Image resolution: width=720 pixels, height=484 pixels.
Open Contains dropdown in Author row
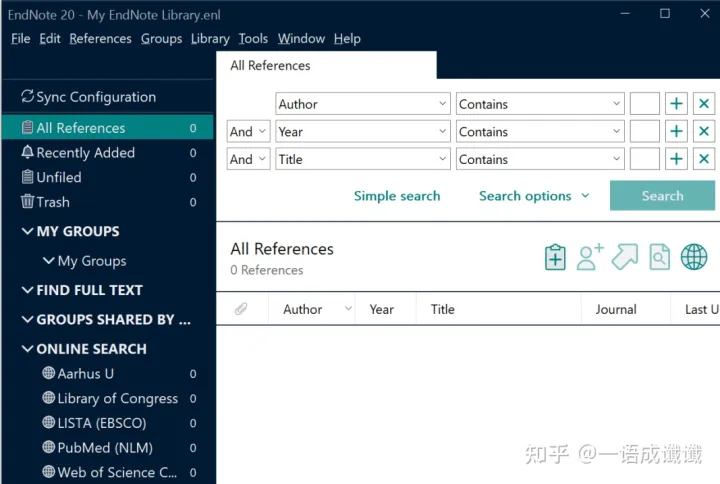click(540, 104)
